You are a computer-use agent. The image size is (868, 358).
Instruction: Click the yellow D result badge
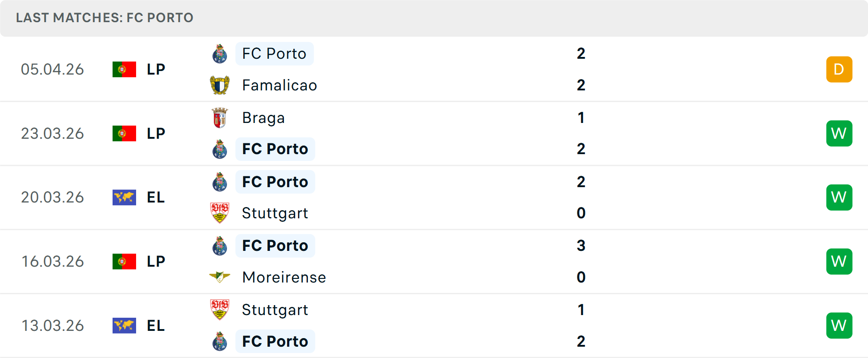coord(839,69)
